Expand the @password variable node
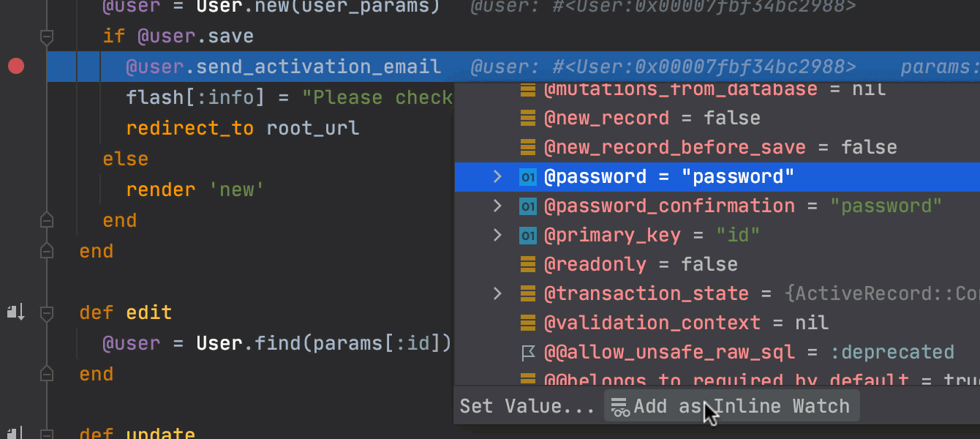980x439 pixels. [x=497, y=176]
